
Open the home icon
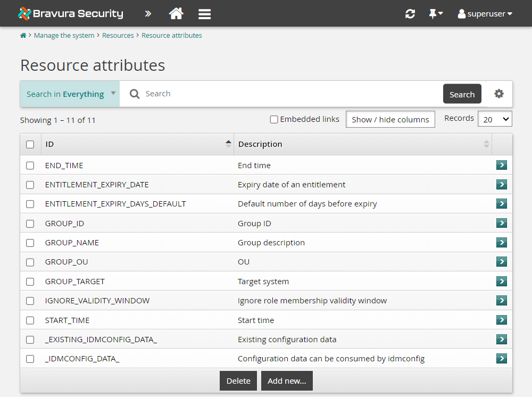click(176, 13)
